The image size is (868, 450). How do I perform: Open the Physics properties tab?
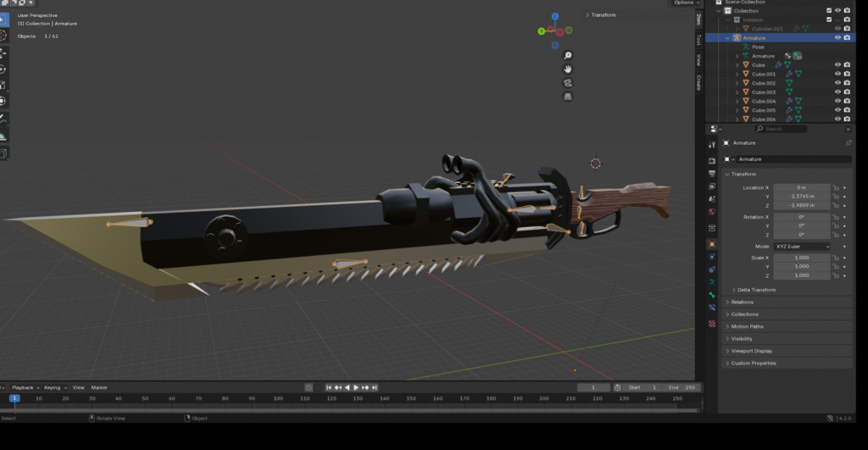click(712, 257)
